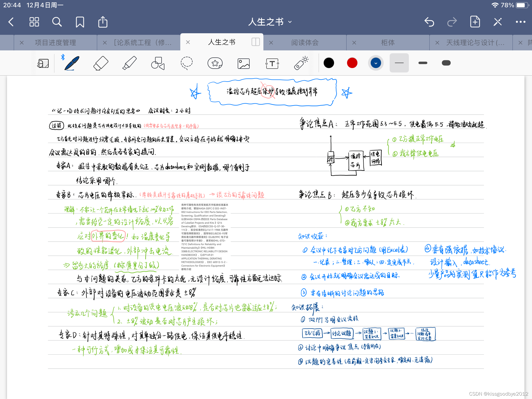Screen dimensions: 532x399
Task: Select the Image insert tool
Action: pyautogui.click(x=244, y=63)
